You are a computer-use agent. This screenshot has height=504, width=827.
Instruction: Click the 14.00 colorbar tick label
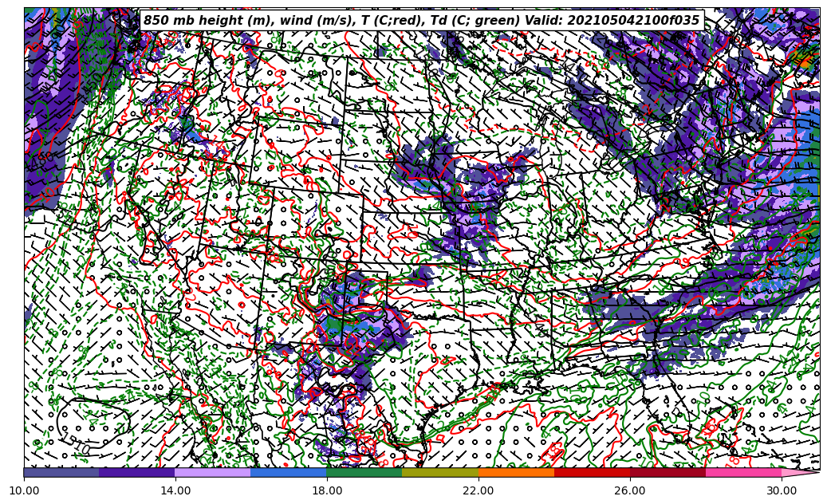[175, 490]
